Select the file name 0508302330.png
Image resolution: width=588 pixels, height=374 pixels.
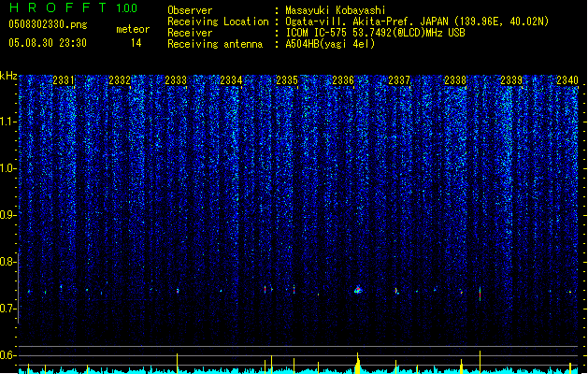tap(48, 24)
